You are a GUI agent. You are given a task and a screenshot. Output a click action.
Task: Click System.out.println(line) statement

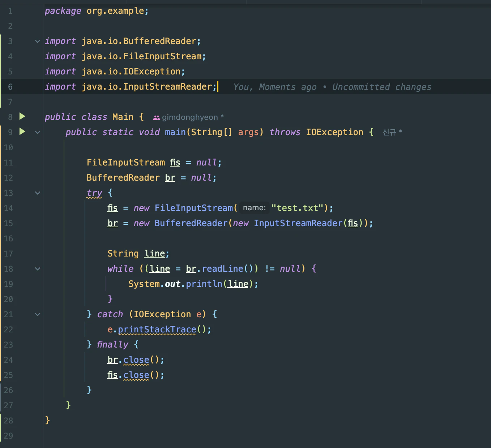(193, 284)
